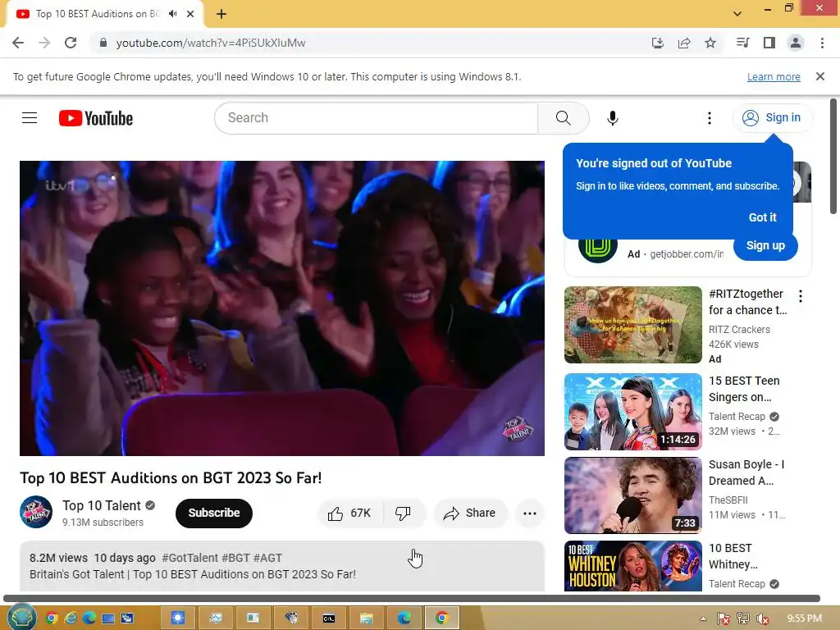Click Learn more in update notice
The width and height of the screenshot is (840, 630).
point(774,76)
